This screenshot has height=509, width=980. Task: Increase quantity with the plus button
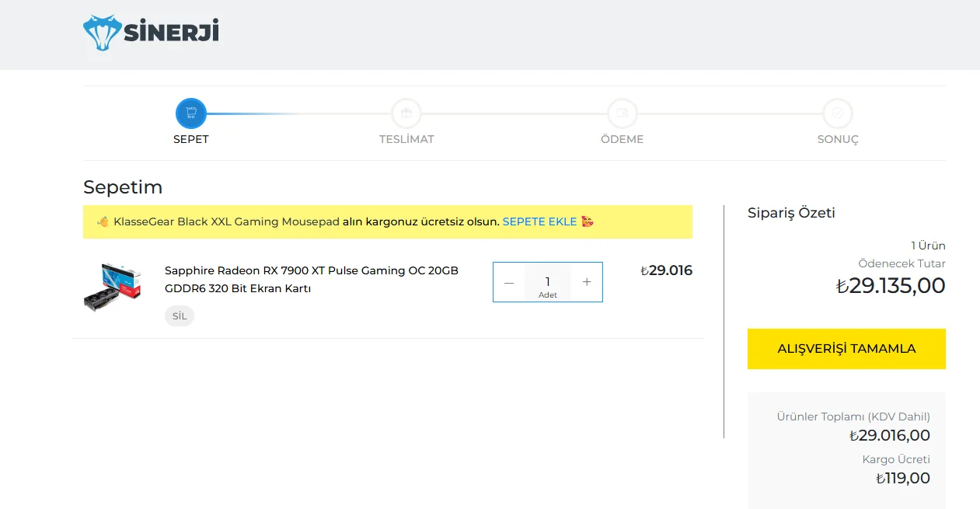587,282
